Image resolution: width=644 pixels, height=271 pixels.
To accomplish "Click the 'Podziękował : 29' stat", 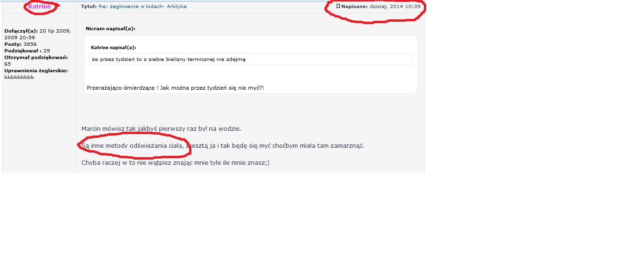I will 27,51.
